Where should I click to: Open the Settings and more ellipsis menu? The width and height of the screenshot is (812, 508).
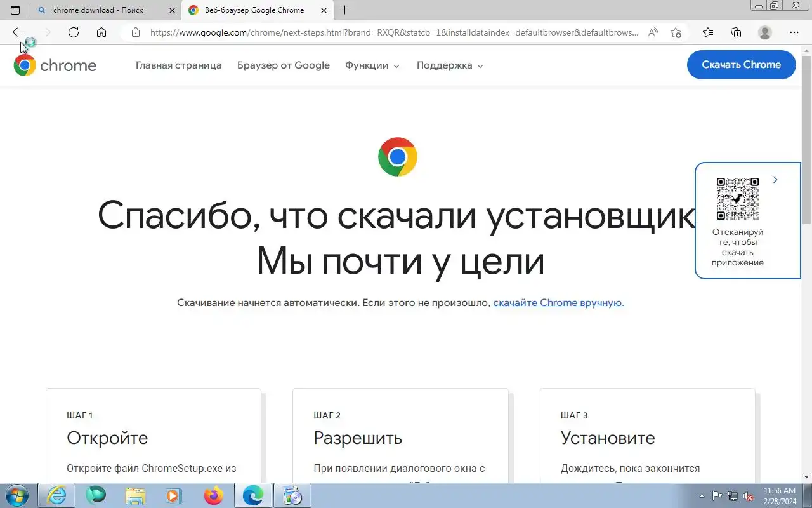tap(794, 32)
